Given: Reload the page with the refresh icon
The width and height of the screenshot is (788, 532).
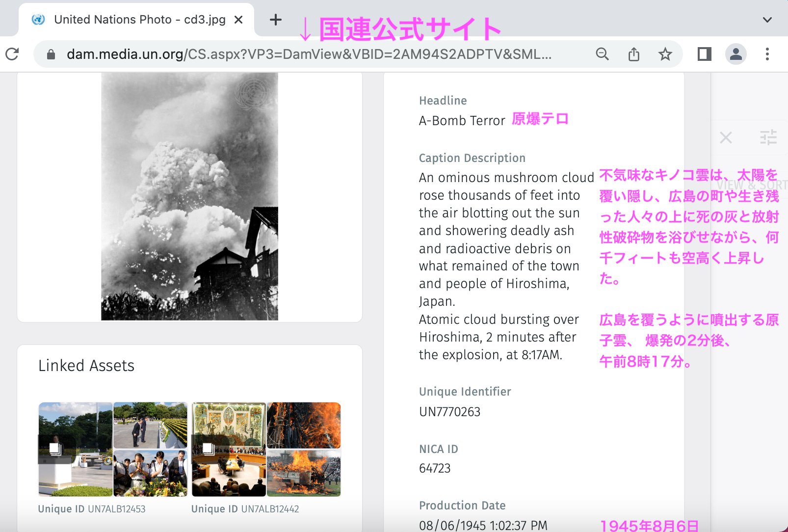Looking at the screenshot, I should [12, 54].
